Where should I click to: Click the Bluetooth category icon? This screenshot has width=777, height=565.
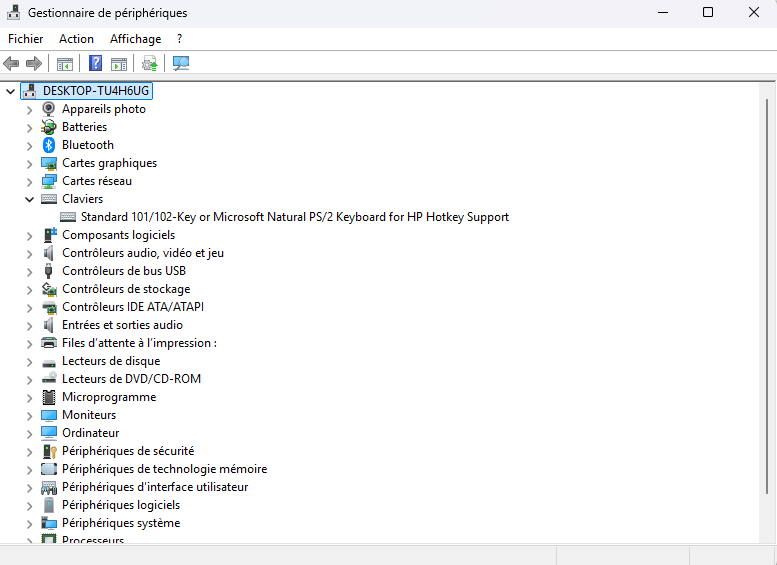[49, 145]
